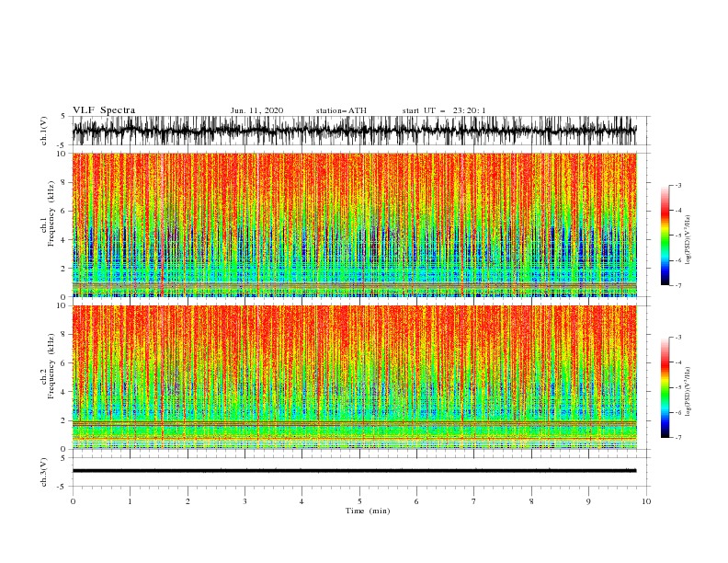The width and height of the screenshot is (728, 563).
Task: Click the lower colorbar log(PSD) label
Action: (688, 391)
